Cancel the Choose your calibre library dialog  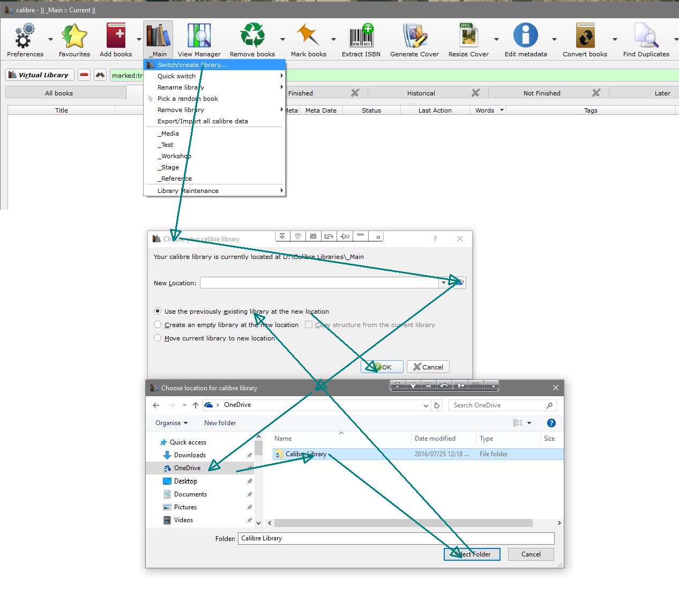(x=428, y=367)
